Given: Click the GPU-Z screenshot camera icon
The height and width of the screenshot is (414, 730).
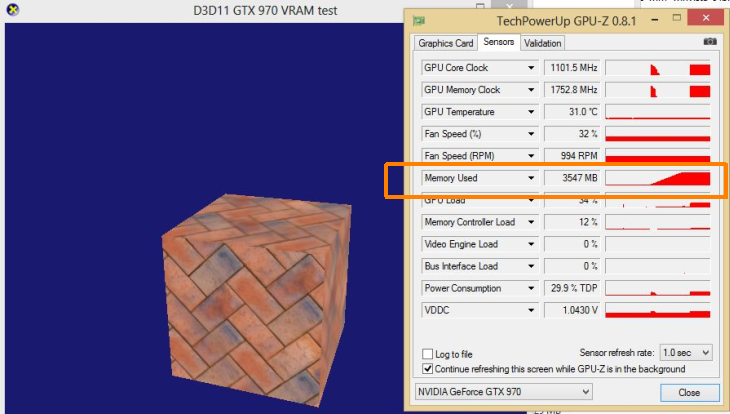Looking at the screenshot, I should click(x=710, y=42).
